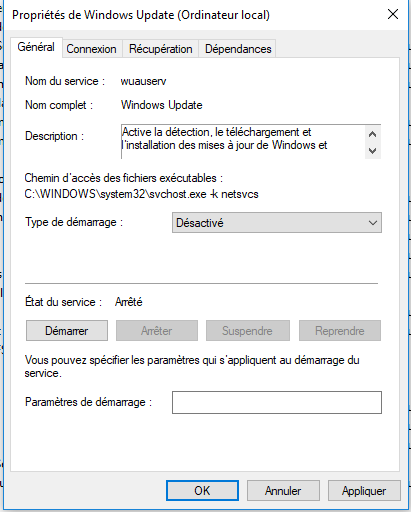The width and height of the screenshot is (411, 512).
Task: Click the description scroll up arrow
Action: tap(373, 134)
